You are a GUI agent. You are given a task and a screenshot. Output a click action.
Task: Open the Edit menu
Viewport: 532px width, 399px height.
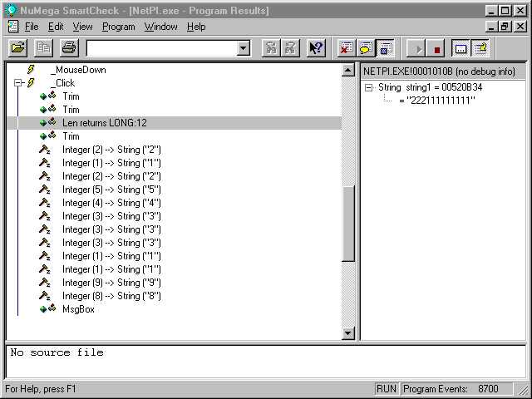pyautogui.click(x=56, y=27)
